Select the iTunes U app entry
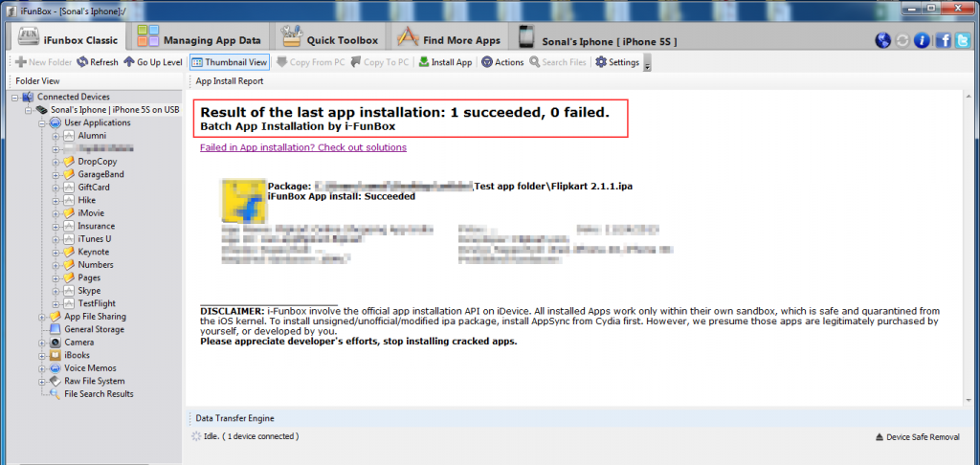The width and height of the screenshot is (980, 465). [x=95, y=239]
